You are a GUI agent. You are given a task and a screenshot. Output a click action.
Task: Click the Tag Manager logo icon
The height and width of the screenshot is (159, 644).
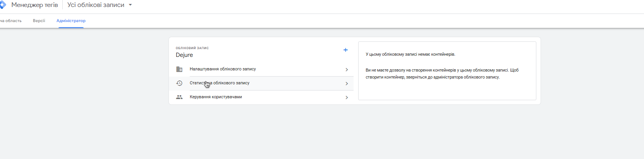click(3, 5)
